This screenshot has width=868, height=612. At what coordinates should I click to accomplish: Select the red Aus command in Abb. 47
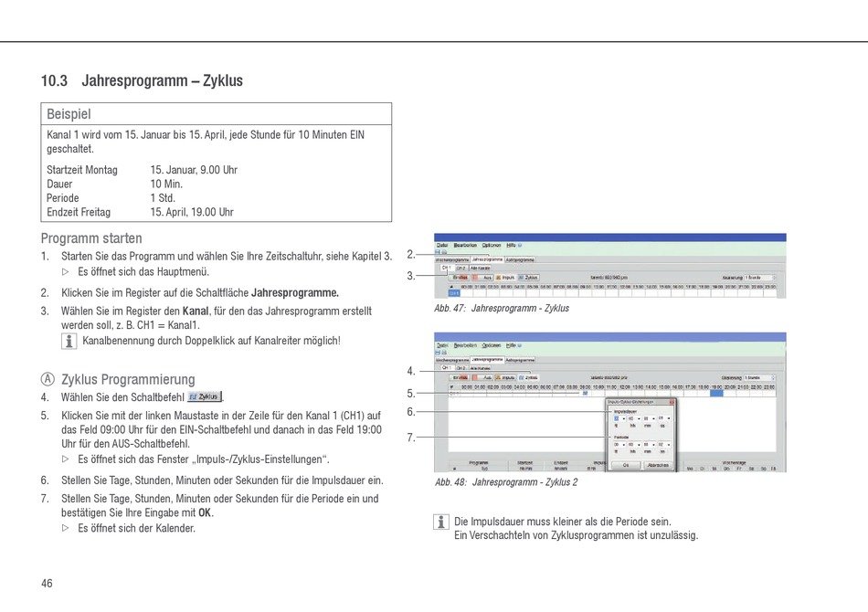coord(482,278)
